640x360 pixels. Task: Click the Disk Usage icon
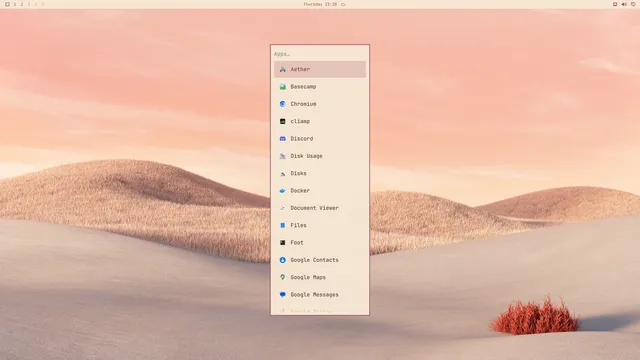(x=282, y=156)
